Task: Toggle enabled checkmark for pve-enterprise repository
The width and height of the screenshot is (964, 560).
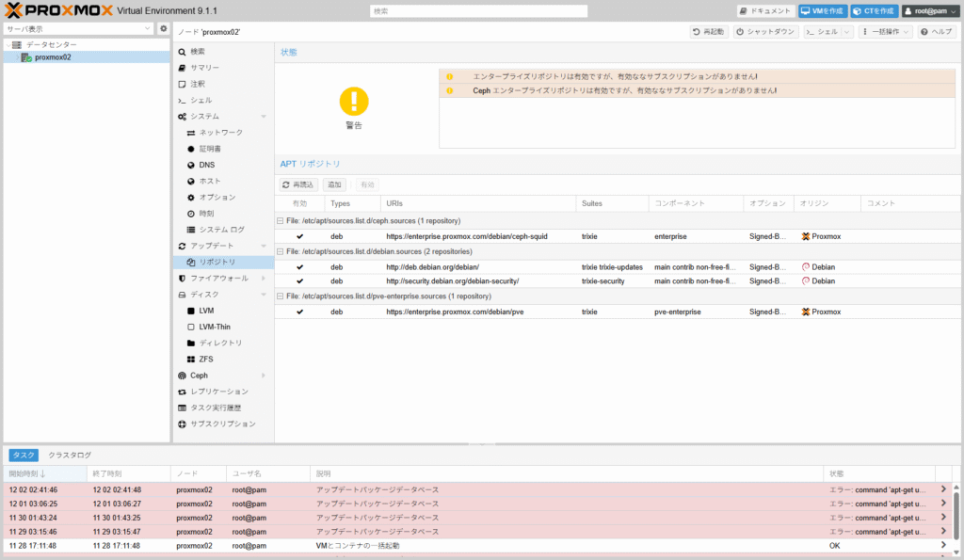Action: point(299,312)
